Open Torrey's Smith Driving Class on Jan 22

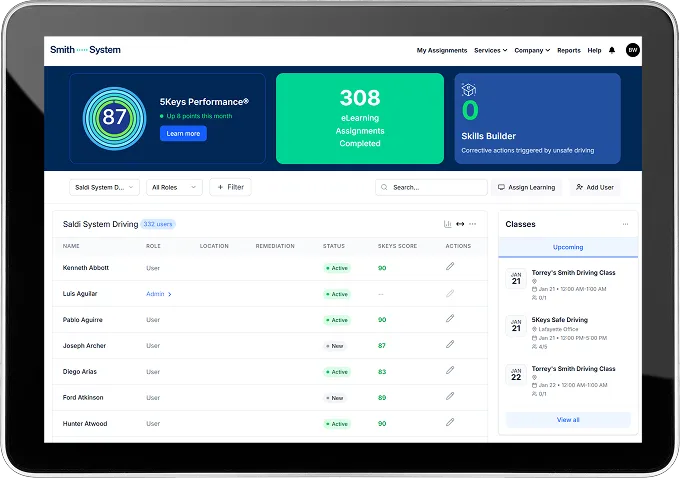[573, 369]
